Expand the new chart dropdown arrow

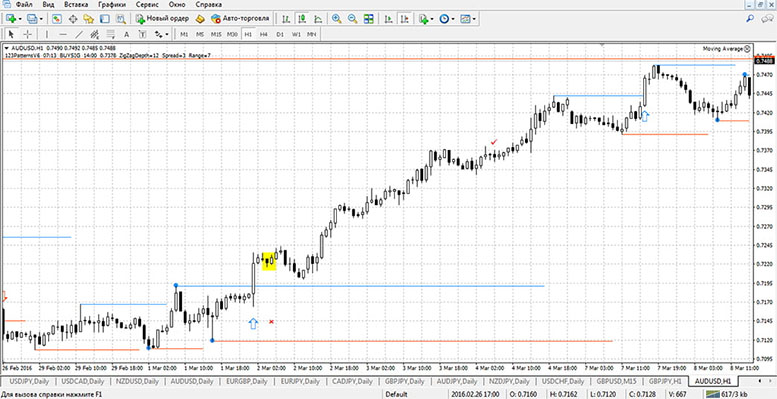coord(19,19)
